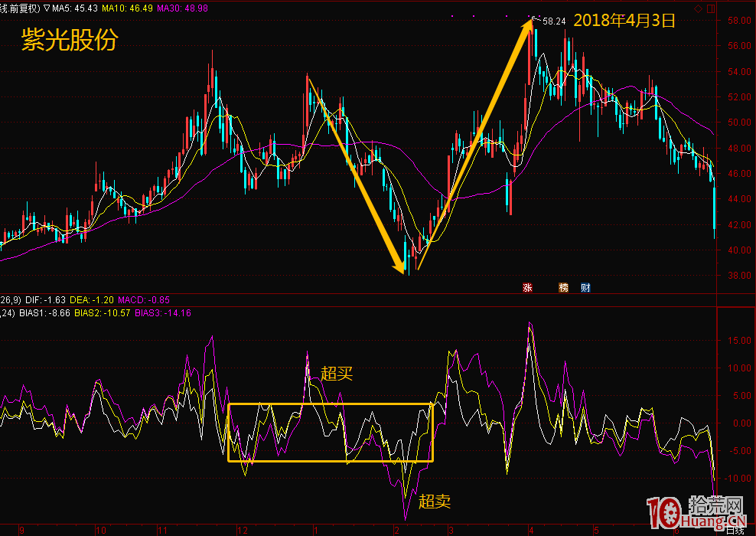Screen dimensions: 756x536
Task: Click the red diamond icon at top right
Action: tap(697, 8)
